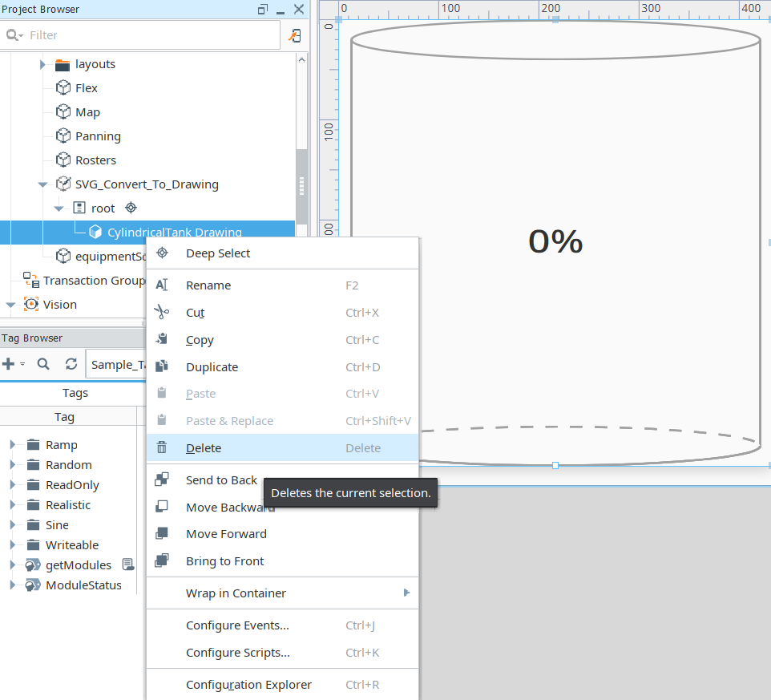Open the Wrap in Container submenu
This screenshot has height=700, width=771.
[x=237, y=593]
